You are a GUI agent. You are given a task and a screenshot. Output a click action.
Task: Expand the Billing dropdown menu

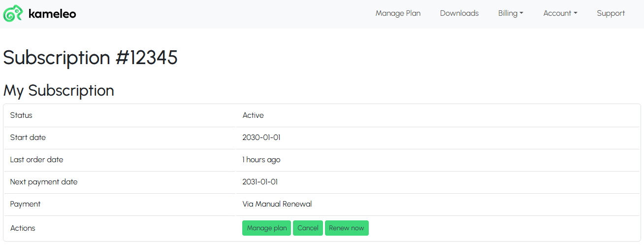(x=511, y=13)
